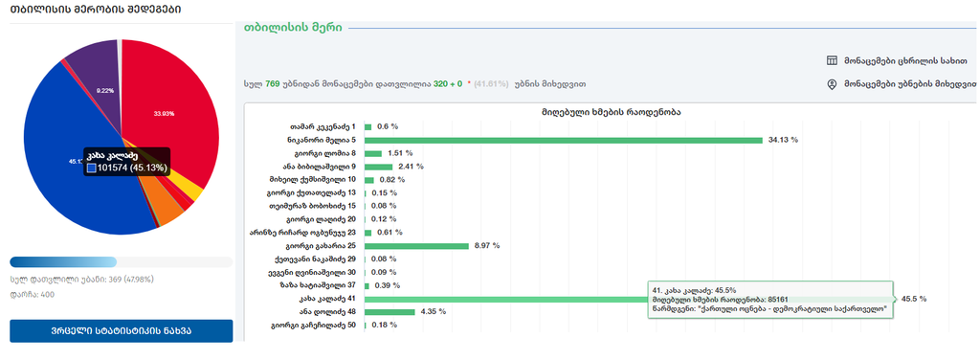The width and height of the screenshot is (980, 360).
Task: Click the location pin icon for precinct data
Action: 832,83
